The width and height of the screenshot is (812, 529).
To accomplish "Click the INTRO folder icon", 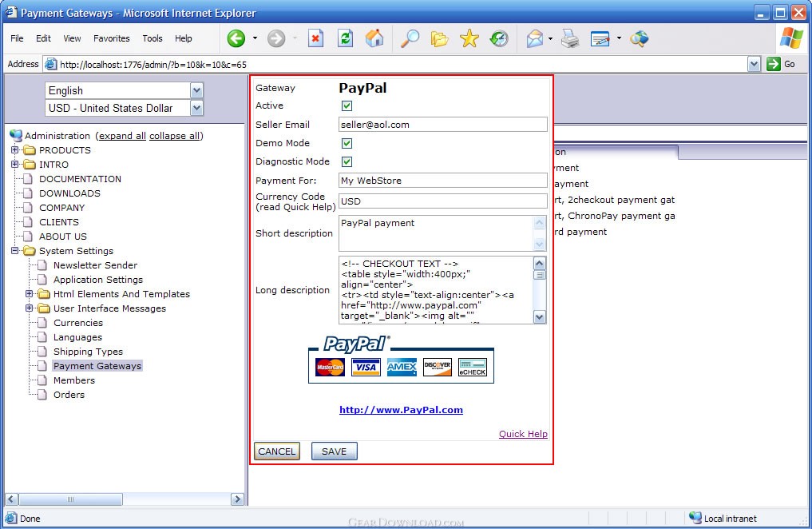I will click(30, 165).
